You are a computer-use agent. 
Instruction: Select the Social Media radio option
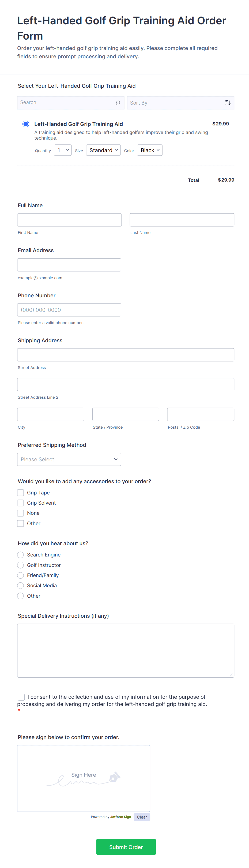pos(20,585)
